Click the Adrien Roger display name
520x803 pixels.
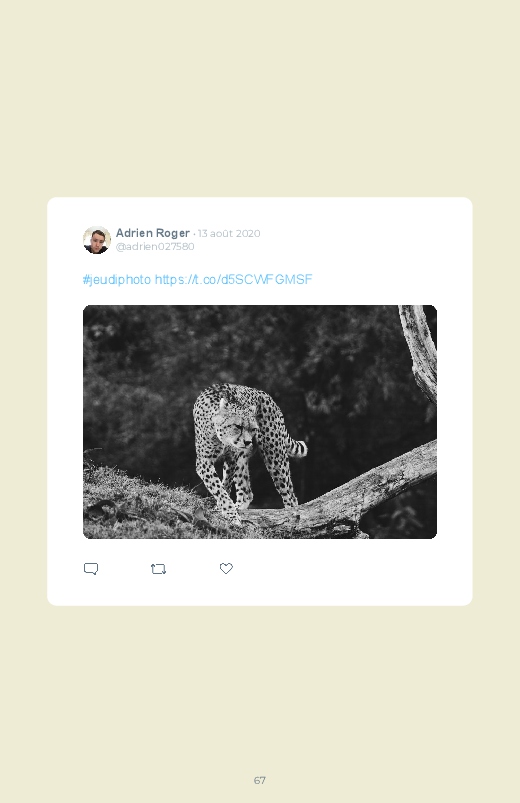tap(153, 233)
